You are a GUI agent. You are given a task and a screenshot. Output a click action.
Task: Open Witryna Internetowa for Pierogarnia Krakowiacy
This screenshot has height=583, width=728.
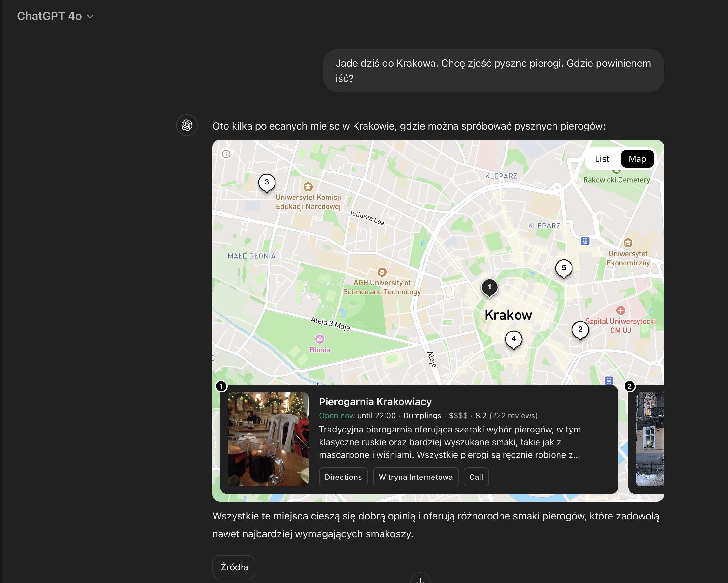coord(415,477)
